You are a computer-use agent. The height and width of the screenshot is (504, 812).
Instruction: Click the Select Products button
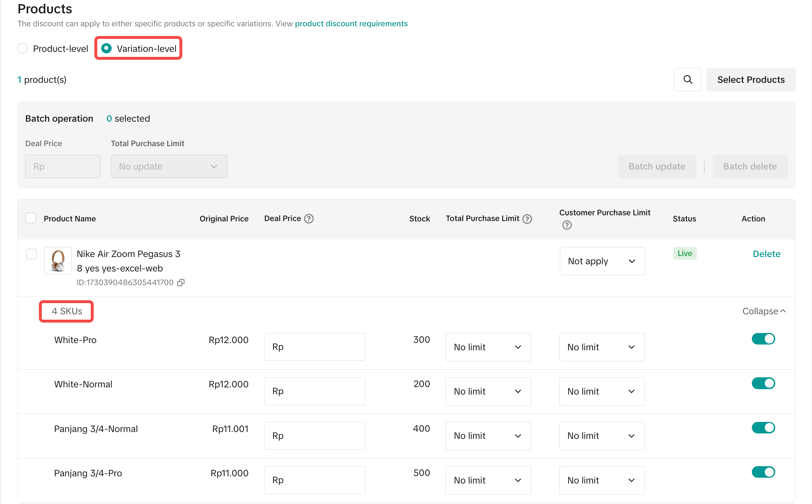click(750, 80)
